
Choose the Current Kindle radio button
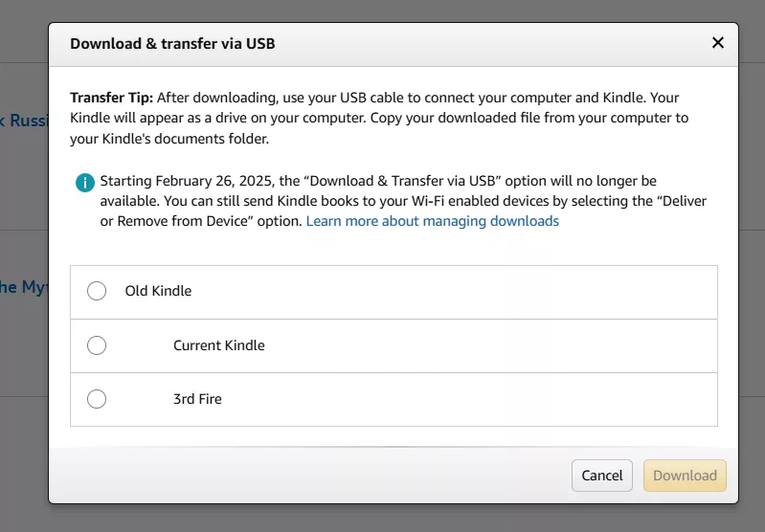point(97,345)
